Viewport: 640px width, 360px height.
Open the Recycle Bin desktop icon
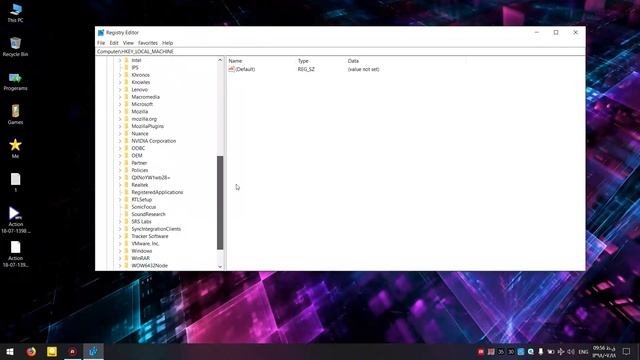coord(16,46)
